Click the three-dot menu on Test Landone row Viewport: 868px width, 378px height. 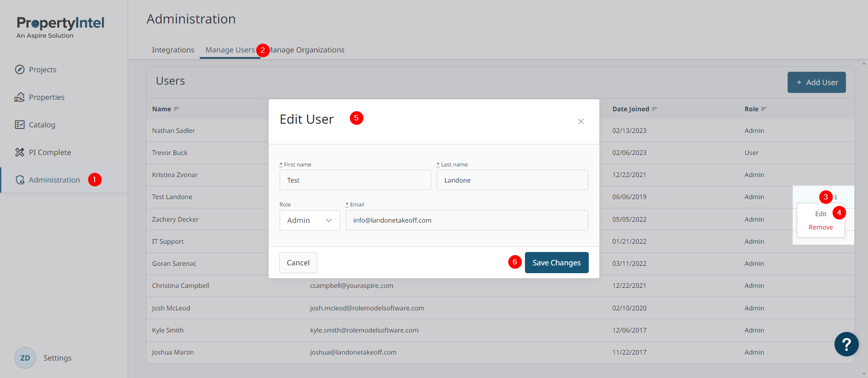(836, 197)
